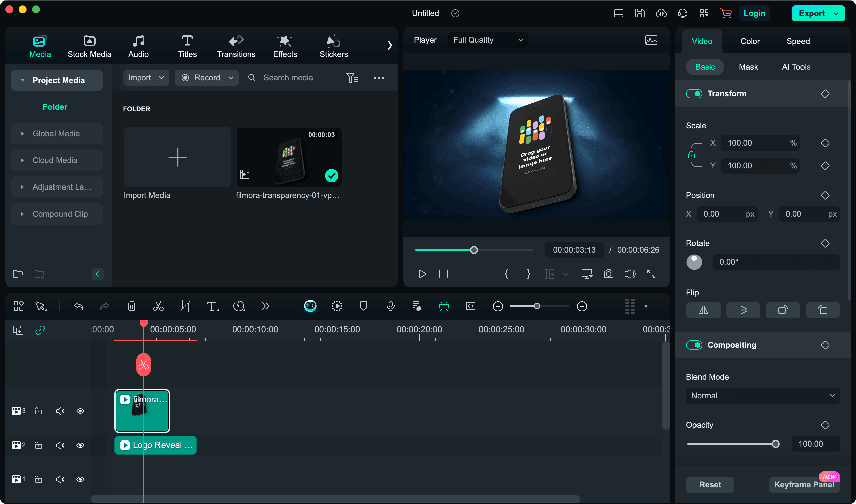Hide track 3 with the eye icon

(80, 411)
